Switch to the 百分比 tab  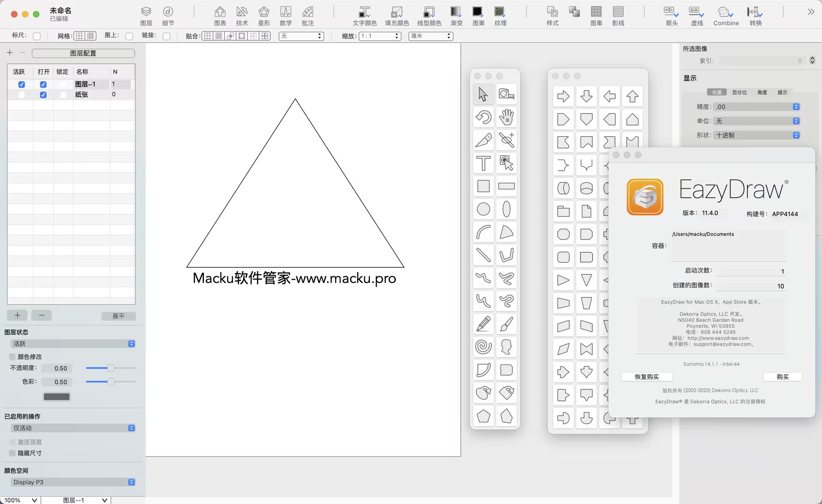(x=739, y=92)
